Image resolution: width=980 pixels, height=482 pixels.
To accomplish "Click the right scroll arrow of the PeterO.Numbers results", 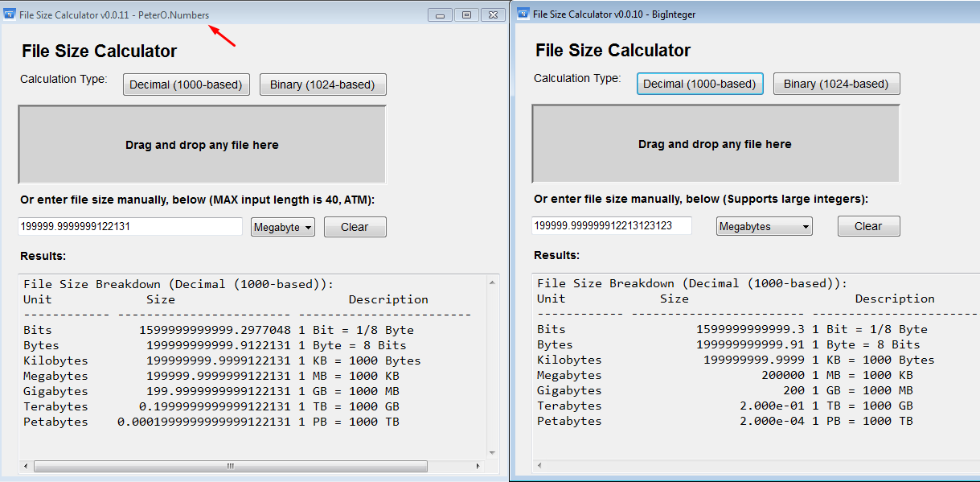I will (x=479, y=466).
